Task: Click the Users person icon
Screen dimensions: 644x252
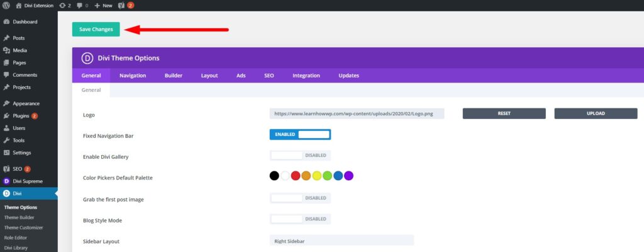Action: pos(6,128)
